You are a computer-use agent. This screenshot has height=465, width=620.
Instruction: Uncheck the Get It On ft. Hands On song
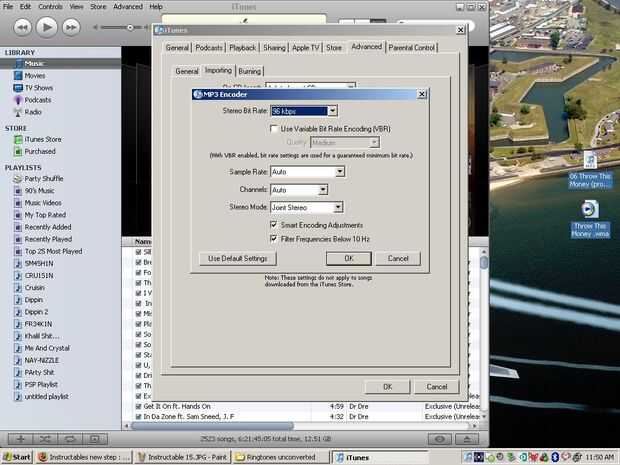[138, 406]
